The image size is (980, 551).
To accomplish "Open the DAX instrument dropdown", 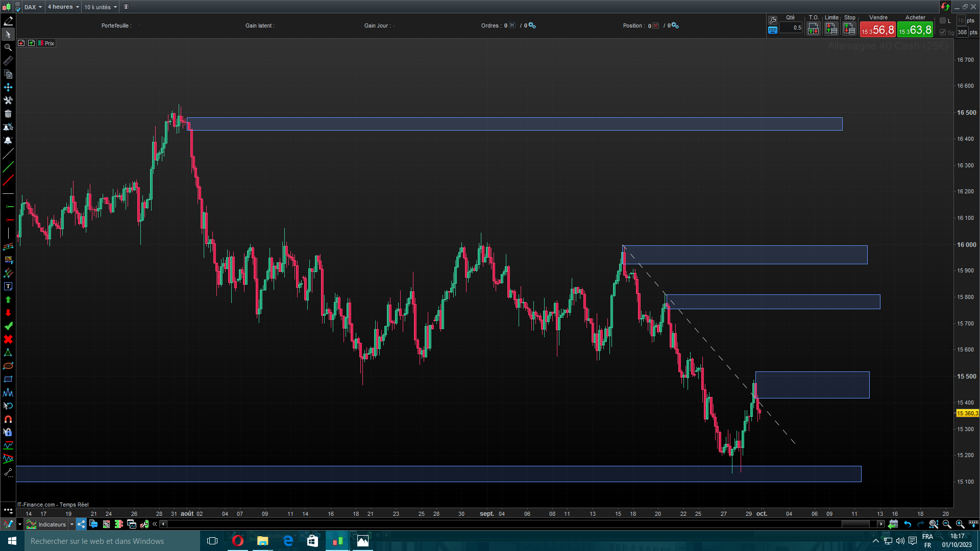I will pos(33,7).
